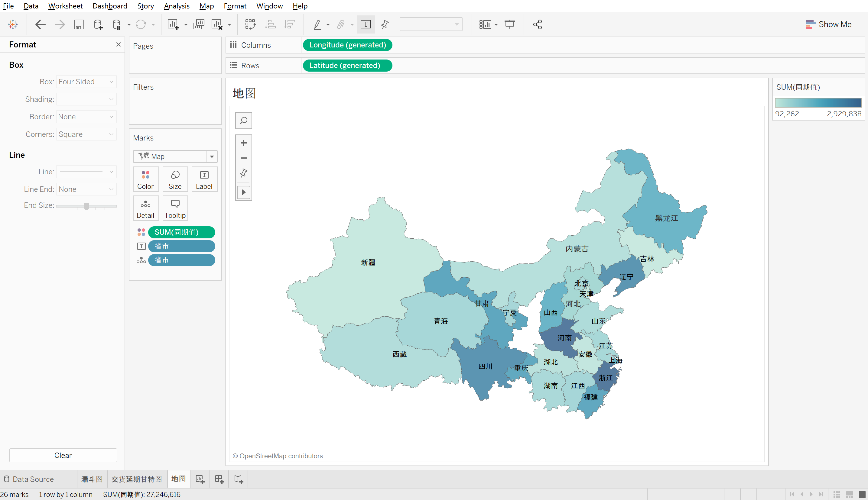The height and width of the screenshot is (500, 868).
Task: Click New Dashboard tab icon
Action: tap(219, 479)
